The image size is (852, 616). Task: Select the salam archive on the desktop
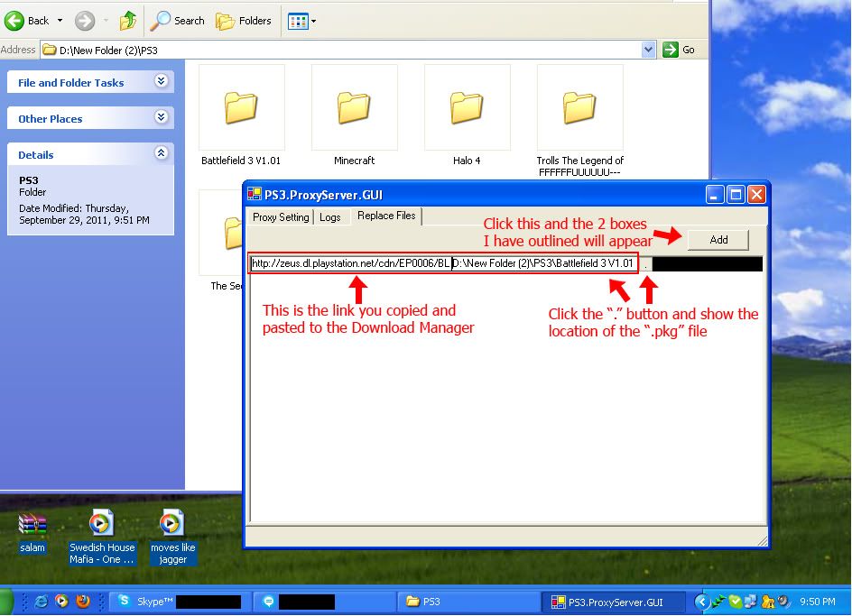pos(32,532)
